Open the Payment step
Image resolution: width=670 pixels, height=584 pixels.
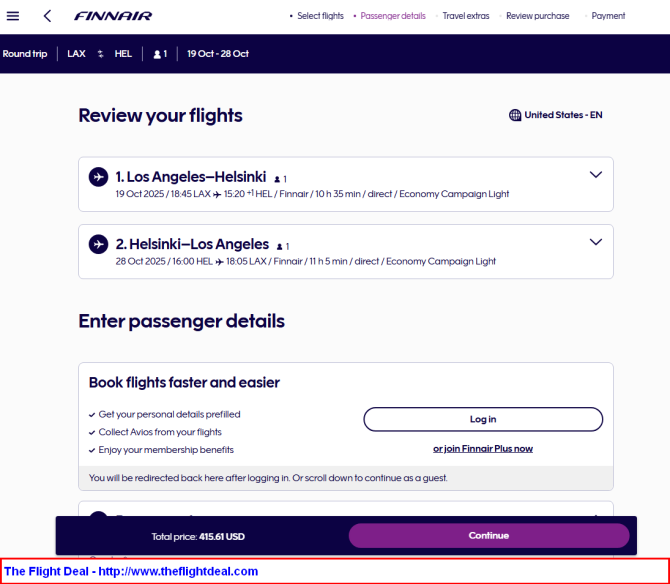pyautogui.click(x=608, y=16)
